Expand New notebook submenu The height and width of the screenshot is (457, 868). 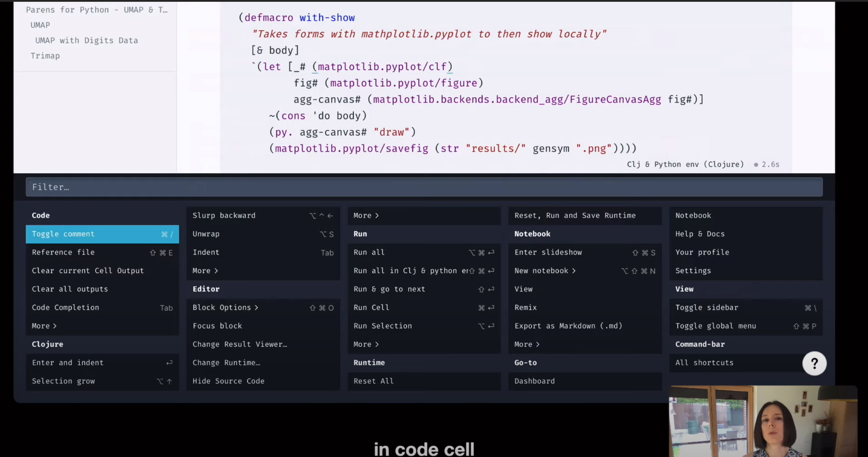(x=545, y=271)
